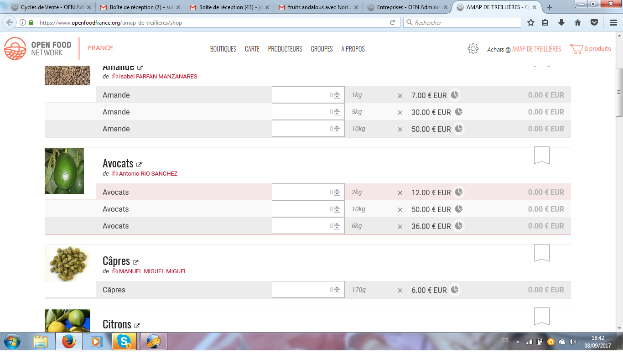Adjust quantity stepper for Amande 5kg
Viewport: 623px width, 364px height.
pos(337,112)
